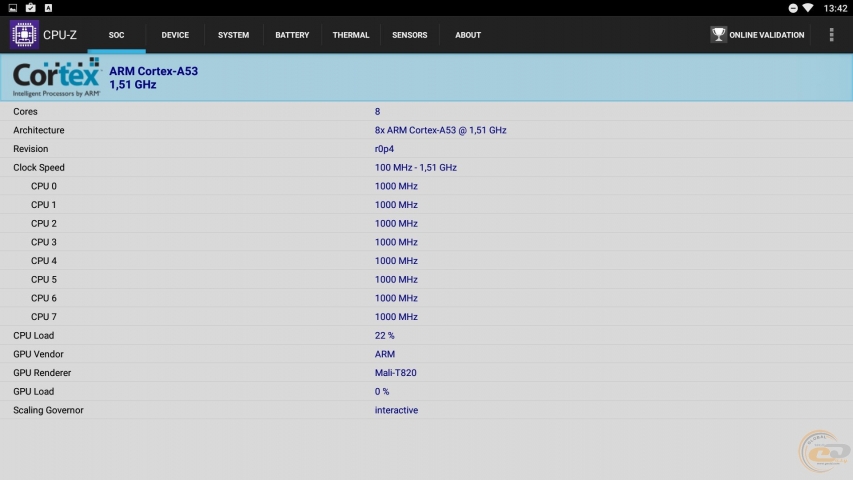Tap the do-not-disturb icon in status bar

click(x=793, y=8)
